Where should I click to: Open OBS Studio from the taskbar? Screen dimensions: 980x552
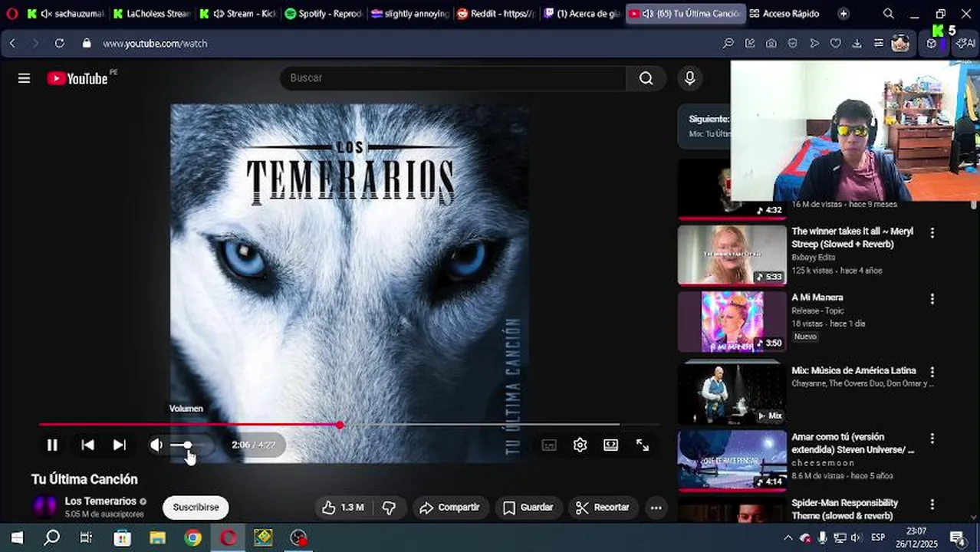[x=298, y=537]
